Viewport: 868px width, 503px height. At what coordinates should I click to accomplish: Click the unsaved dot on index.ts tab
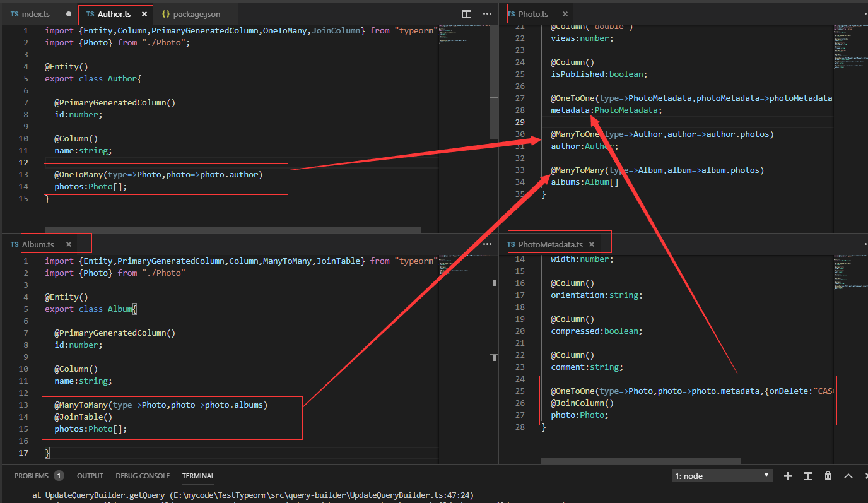(68, 14)
